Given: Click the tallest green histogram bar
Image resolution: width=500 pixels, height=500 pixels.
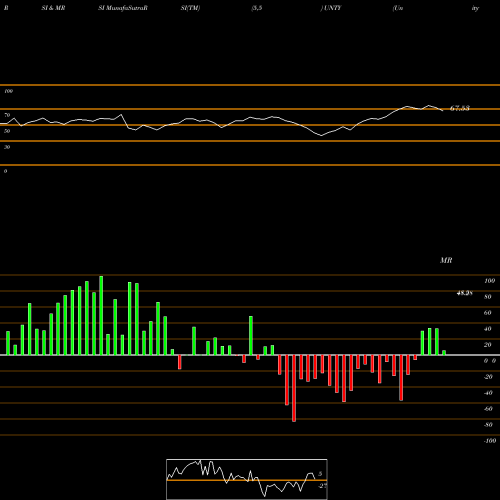Looking at the screenshot, I should [101, 315].
